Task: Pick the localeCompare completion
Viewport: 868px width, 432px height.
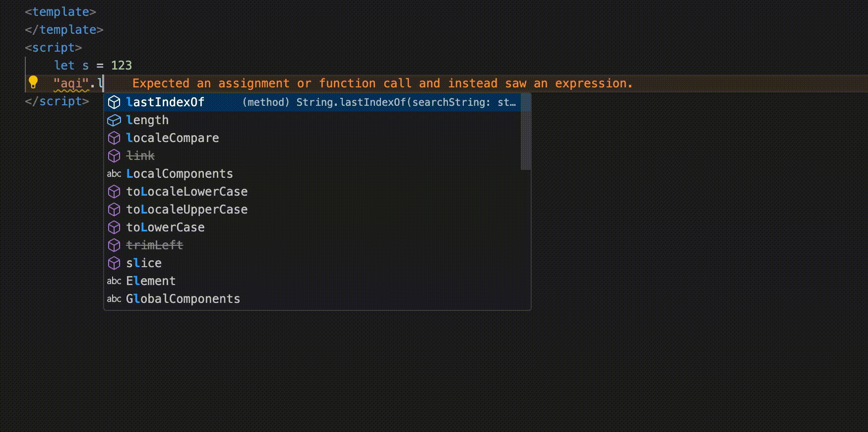Action: click(172, 138)
